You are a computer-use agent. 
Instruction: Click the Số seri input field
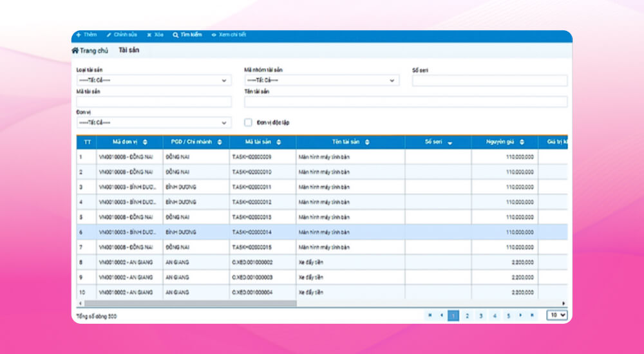point(490,80)
